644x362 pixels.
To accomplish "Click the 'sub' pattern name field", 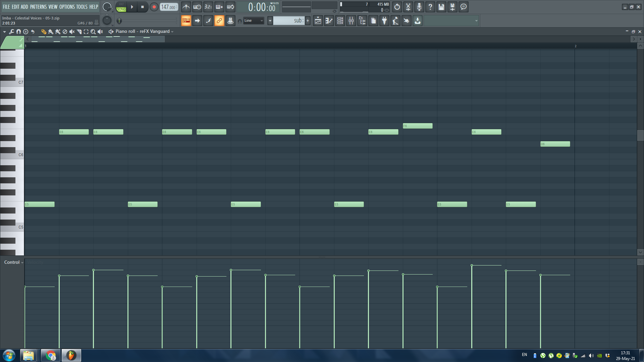I will (288, 21).
